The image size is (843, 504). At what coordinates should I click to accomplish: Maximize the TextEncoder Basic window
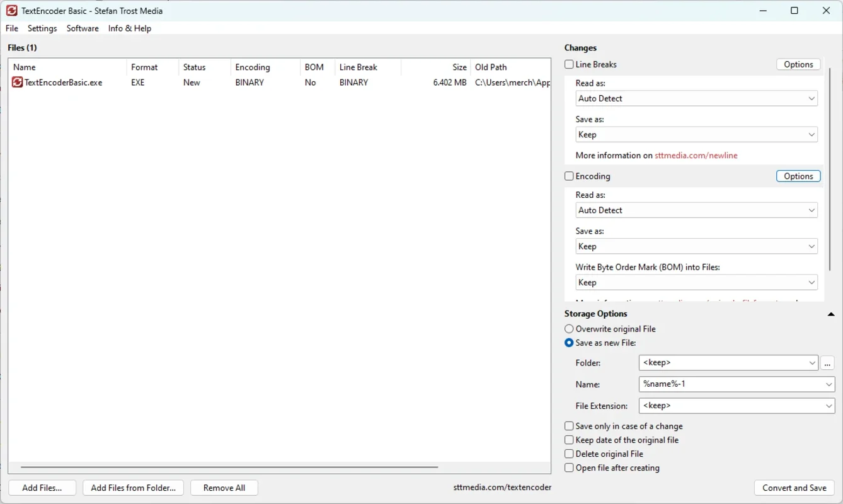pyautogui.click(x=794, y=11)
